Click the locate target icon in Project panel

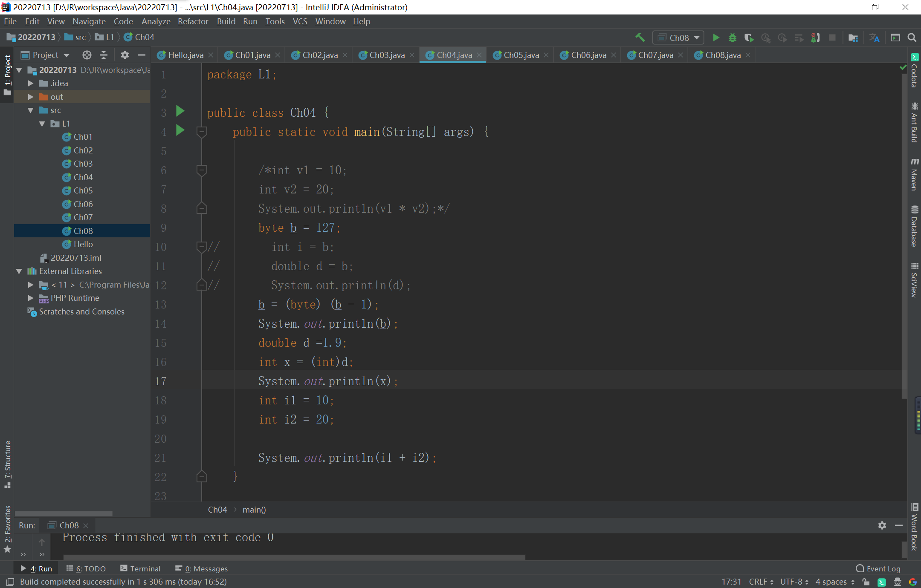coord(87,55)
